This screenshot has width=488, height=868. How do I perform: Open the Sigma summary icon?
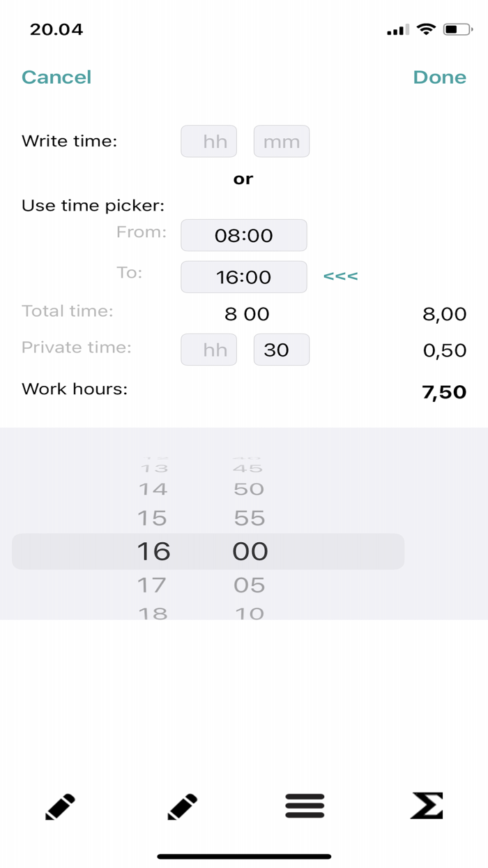pyautogui.click(x=427, y=806)
